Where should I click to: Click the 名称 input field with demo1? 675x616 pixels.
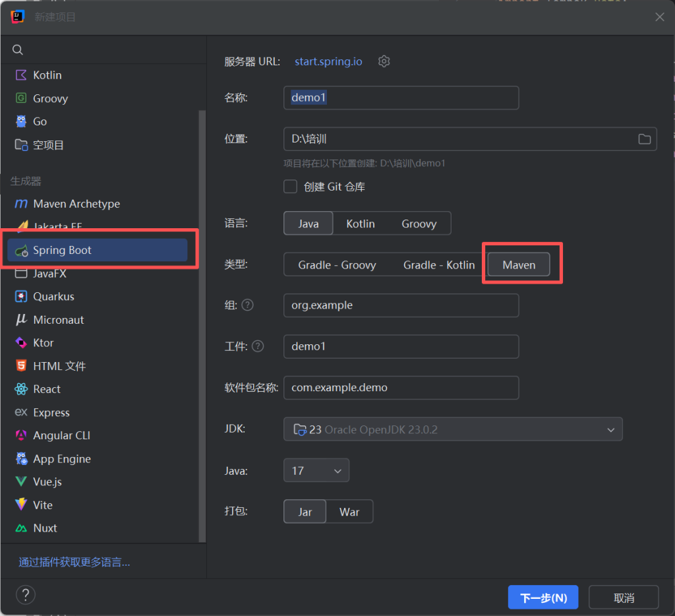[x=401, y=98]
